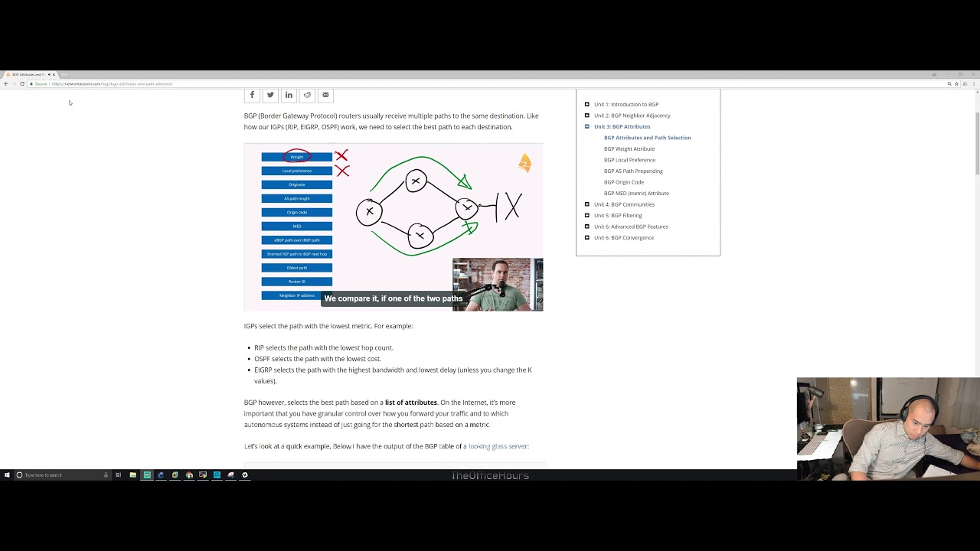Close the BGP Attributes browser tab
The image size is (980, 551).
coord(54,75)
